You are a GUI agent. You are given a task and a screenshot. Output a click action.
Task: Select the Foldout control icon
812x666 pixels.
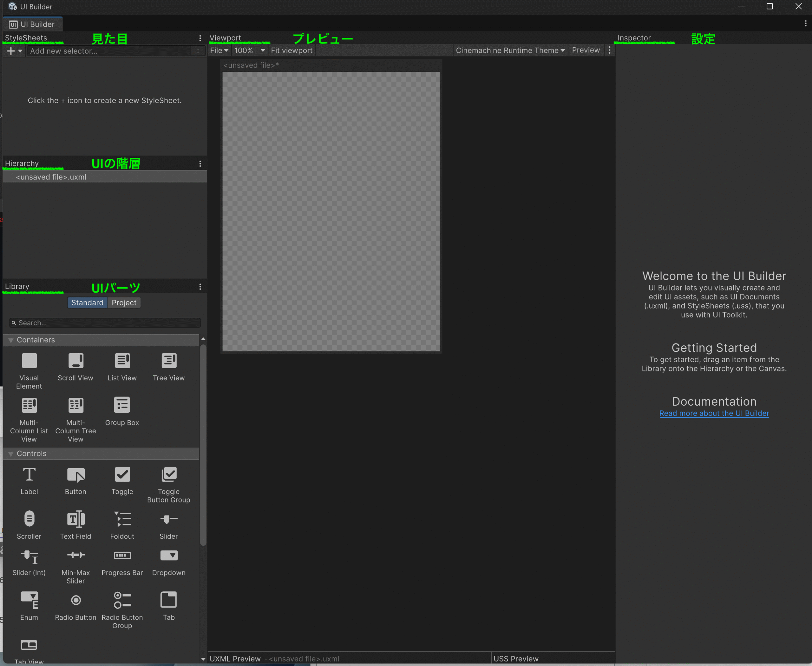(x=122, y=519)
